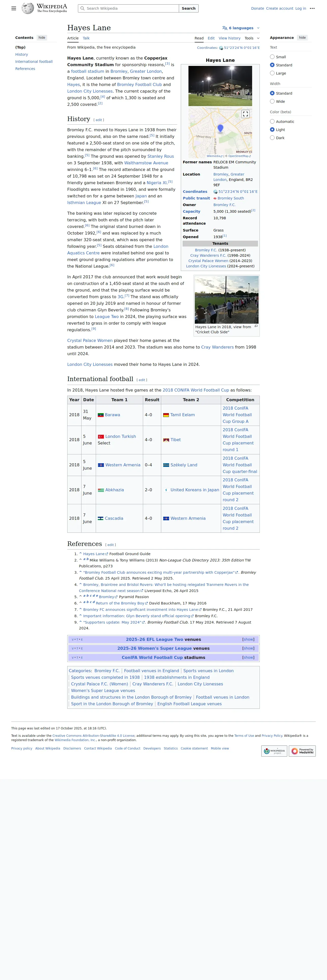
Task: Open the 2018 CONIFA World Football Cup link
Action: coord(196,390)
